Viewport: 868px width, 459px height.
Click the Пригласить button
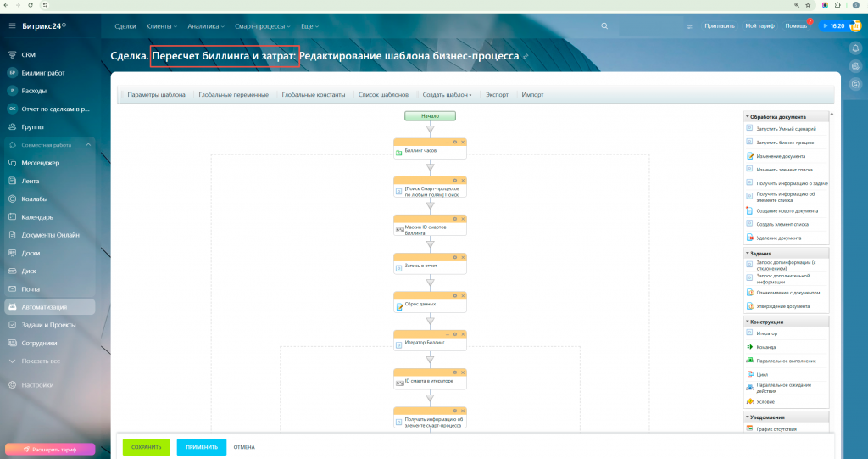pos(719,26)
